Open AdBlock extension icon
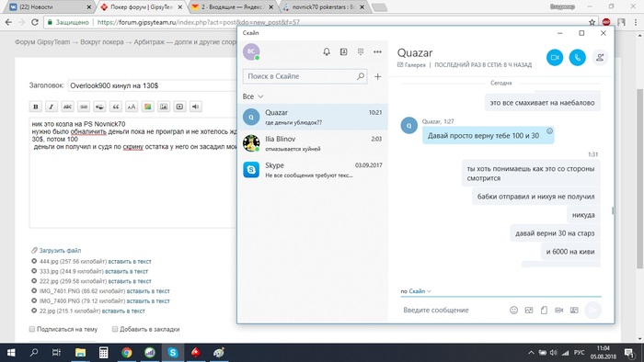644x362 pixels. 606,22
